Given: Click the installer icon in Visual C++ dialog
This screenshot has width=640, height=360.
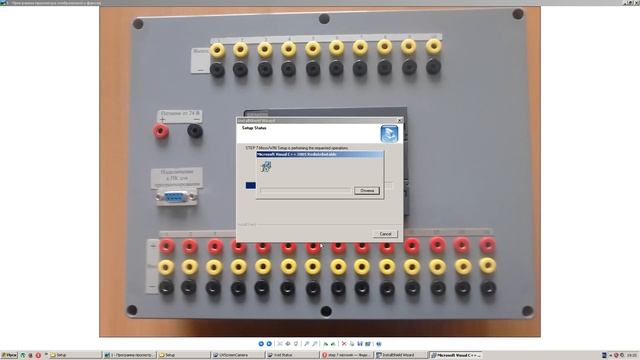Looking at the screenshot, I should (x=266, y=166).
